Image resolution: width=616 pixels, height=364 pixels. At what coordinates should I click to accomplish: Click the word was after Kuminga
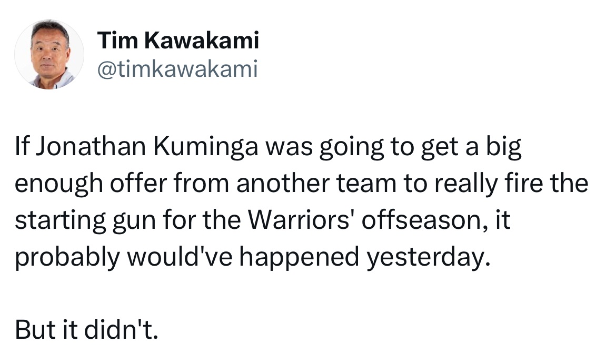point(289,147)
